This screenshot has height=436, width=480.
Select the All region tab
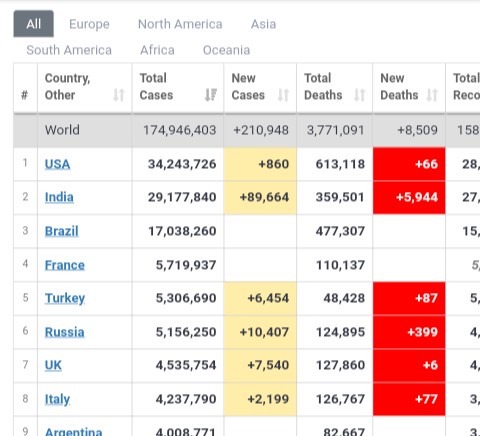tap(33, 24)
